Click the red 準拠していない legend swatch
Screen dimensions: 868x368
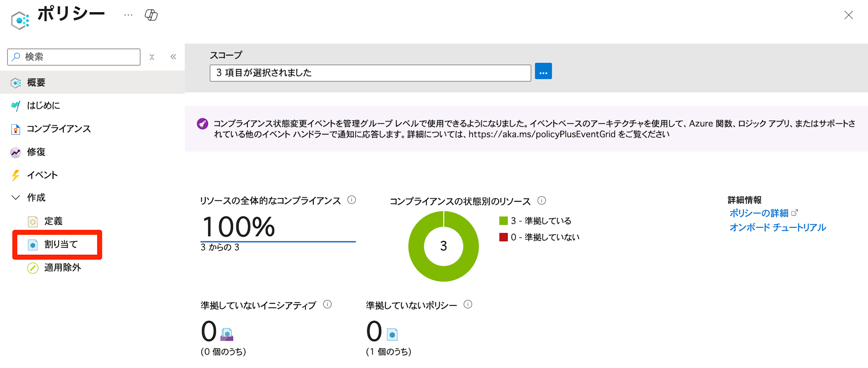(503, 237)
